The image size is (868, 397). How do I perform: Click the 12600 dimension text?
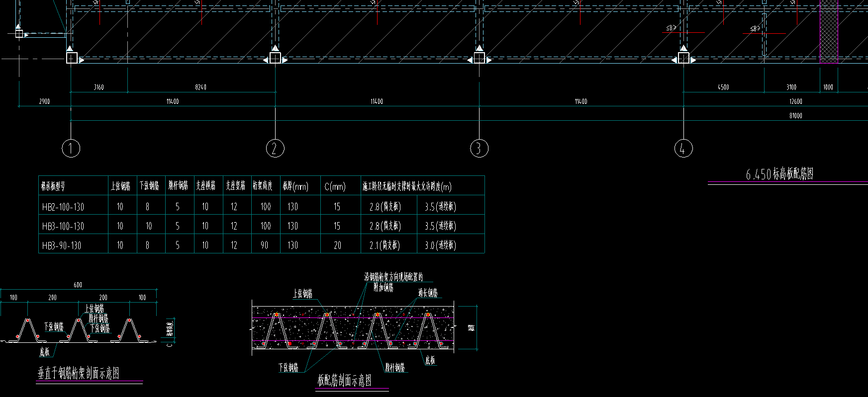point(796,101)
